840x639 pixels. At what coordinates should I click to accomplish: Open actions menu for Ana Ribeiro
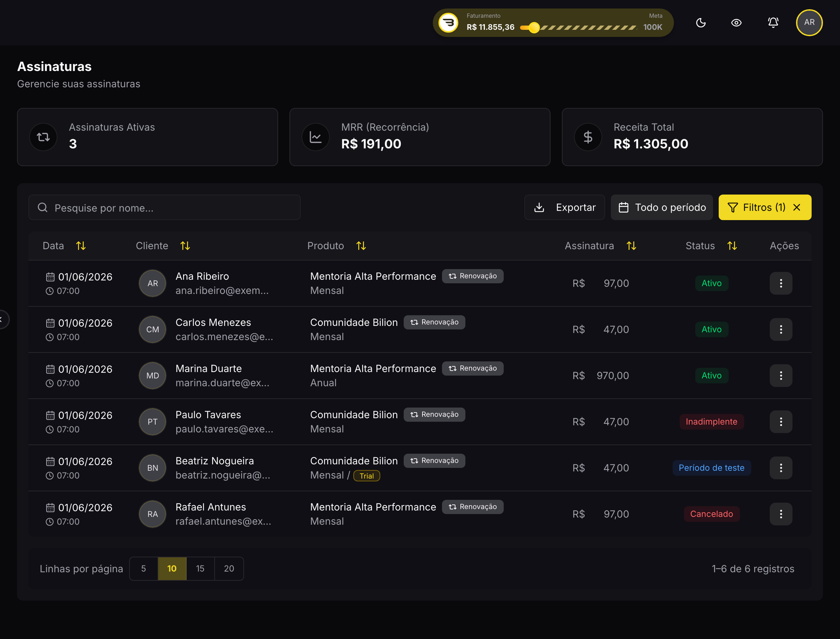pos(781,283)
